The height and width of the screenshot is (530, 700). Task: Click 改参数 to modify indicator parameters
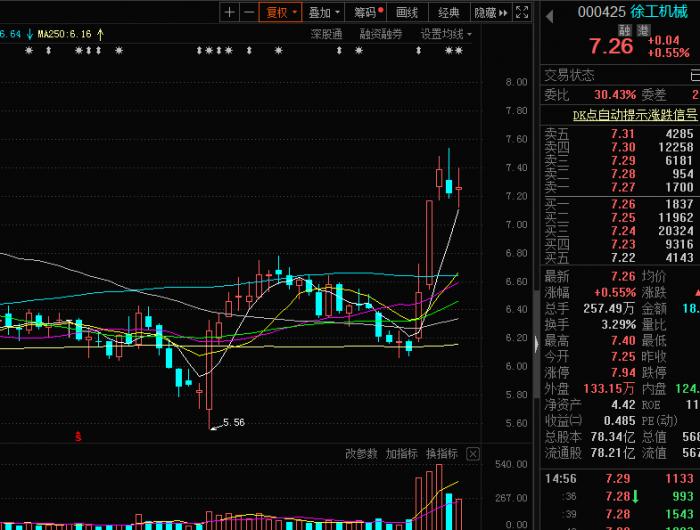361,454
